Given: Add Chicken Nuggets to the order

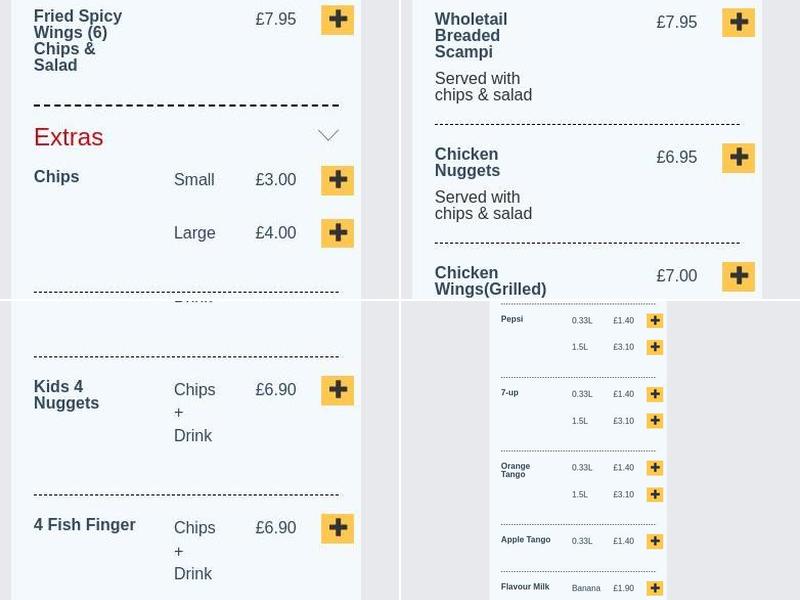Looking at the screenshot, I should coord(739,157).
